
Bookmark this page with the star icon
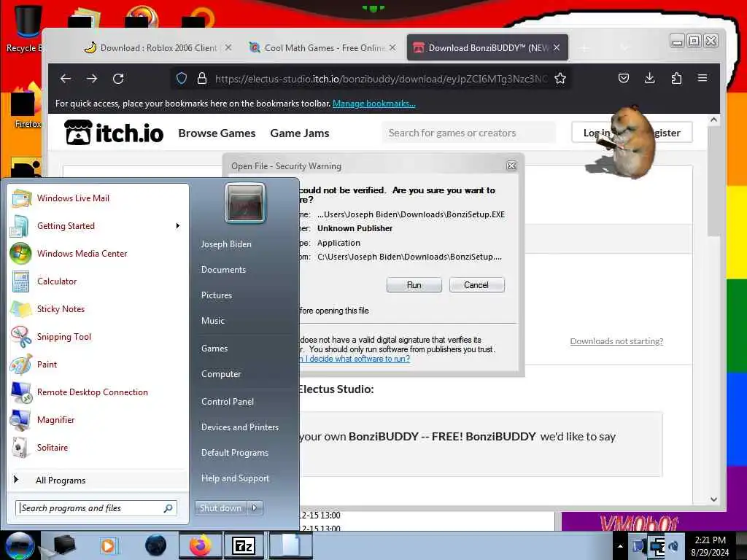pos(560,79)
